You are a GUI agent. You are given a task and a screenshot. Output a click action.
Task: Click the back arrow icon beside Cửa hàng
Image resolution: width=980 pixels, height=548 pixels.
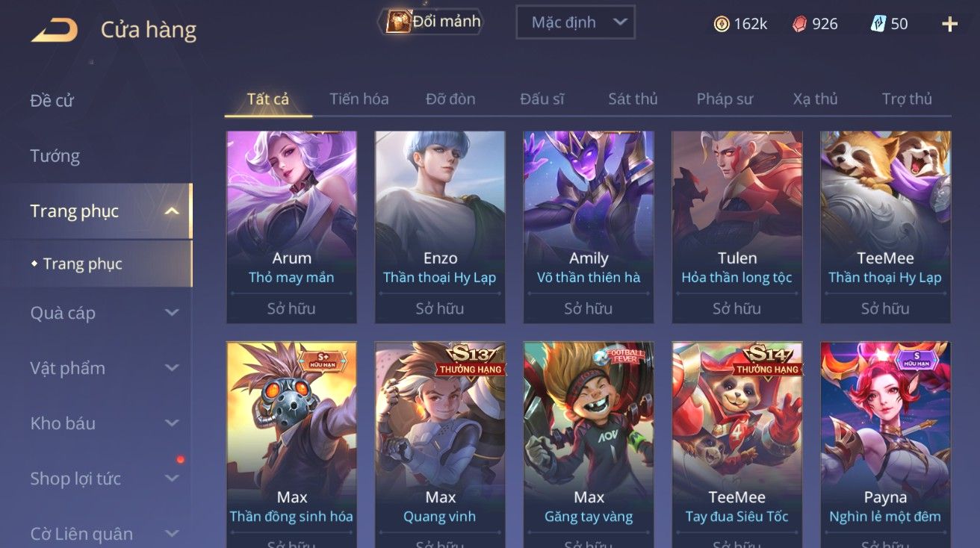point(54,31)
